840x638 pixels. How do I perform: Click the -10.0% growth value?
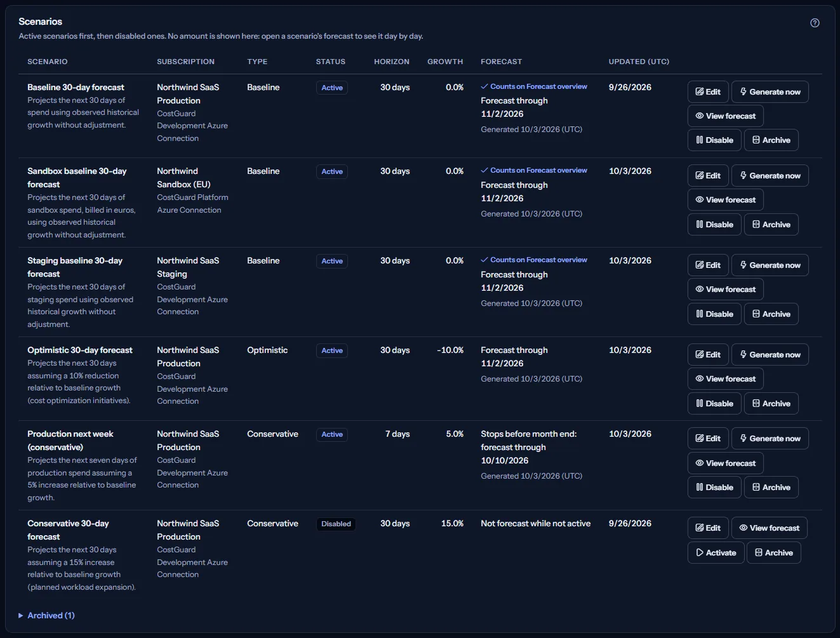(x=450, y=350)
